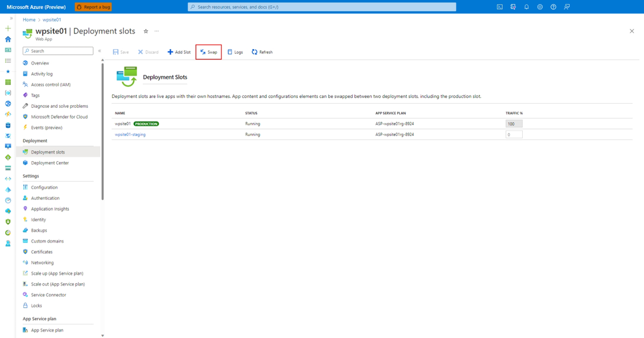Click the STATUS column header
644x338 pixels.
pos(251,113)
